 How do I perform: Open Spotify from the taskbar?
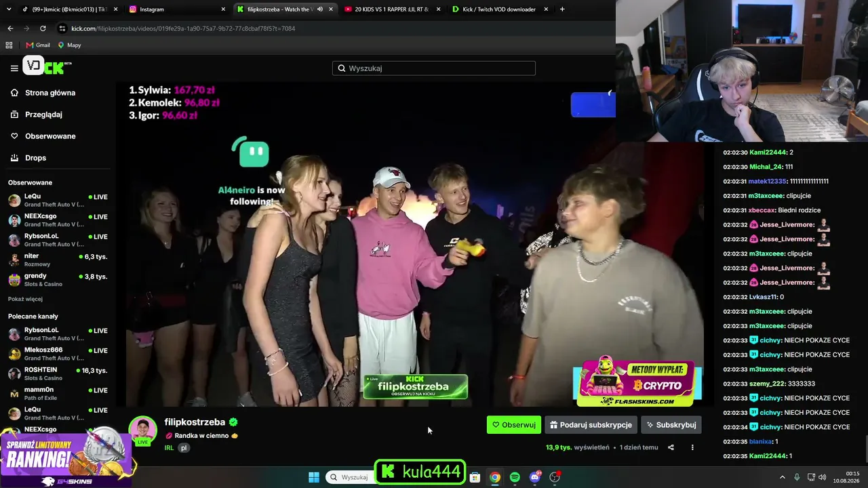[515, 477]
